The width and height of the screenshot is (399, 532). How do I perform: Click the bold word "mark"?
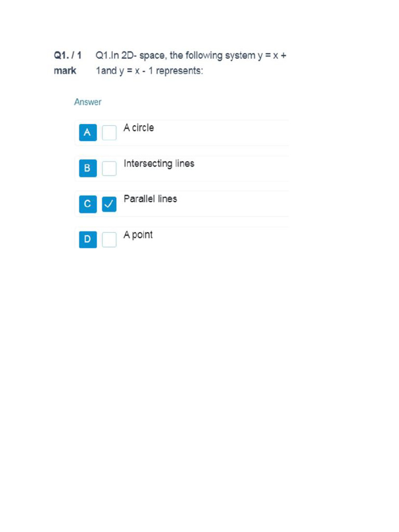click(x=65, y=71)
